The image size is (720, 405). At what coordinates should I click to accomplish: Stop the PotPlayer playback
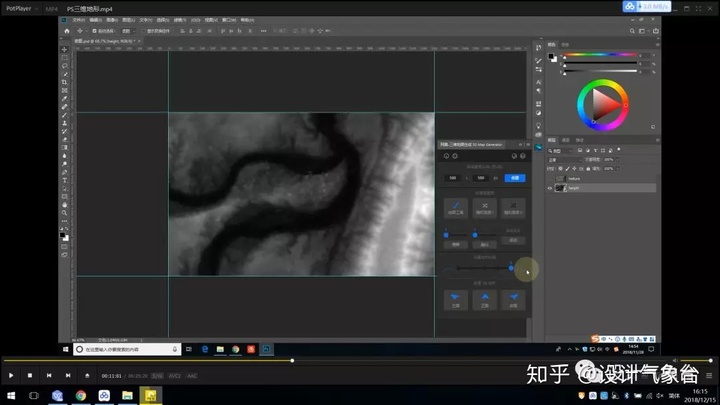tap(30, 376)
